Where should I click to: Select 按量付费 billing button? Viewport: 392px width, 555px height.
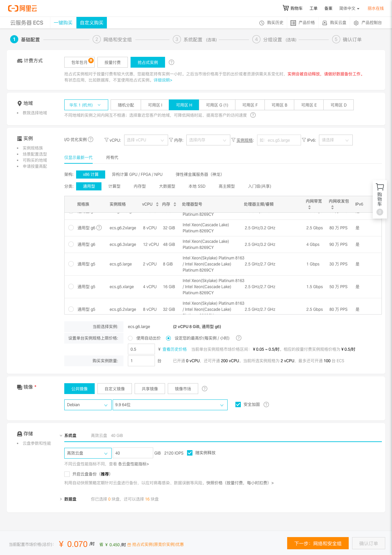coord(113,62)
